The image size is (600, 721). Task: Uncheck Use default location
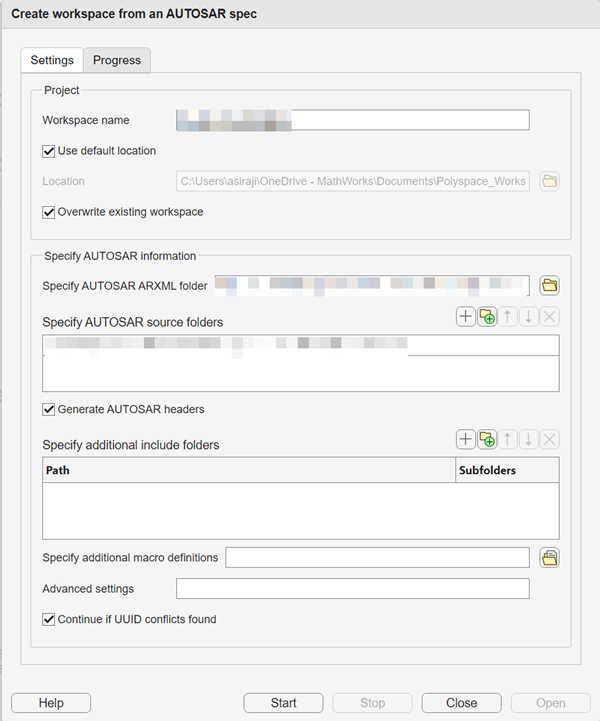point(49,151)
